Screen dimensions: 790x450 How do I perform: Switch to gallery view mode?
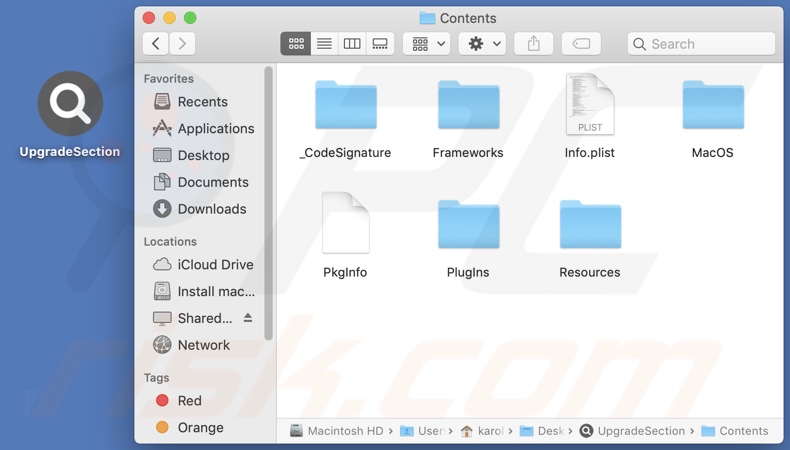tap(380, 44)
